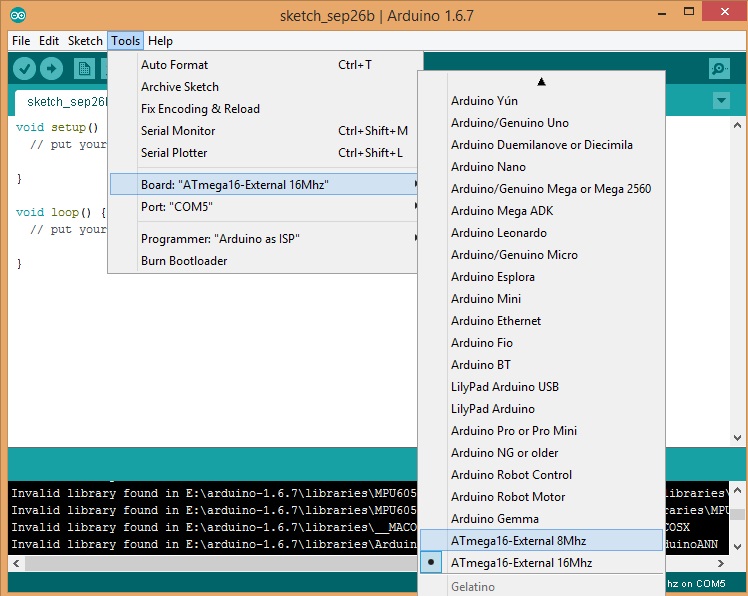Open the Serial Monitor magnifier icon
The height and width of the screenshot is (596, 748).
719,69
